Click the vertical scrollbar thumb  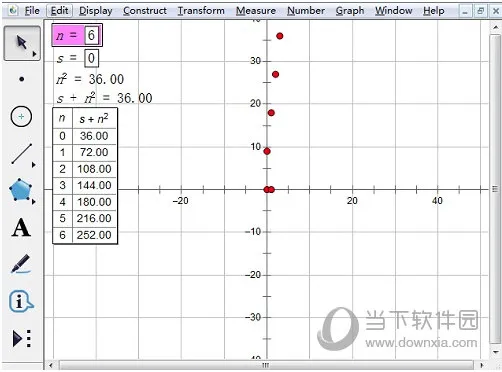click(x=495, y=189)
